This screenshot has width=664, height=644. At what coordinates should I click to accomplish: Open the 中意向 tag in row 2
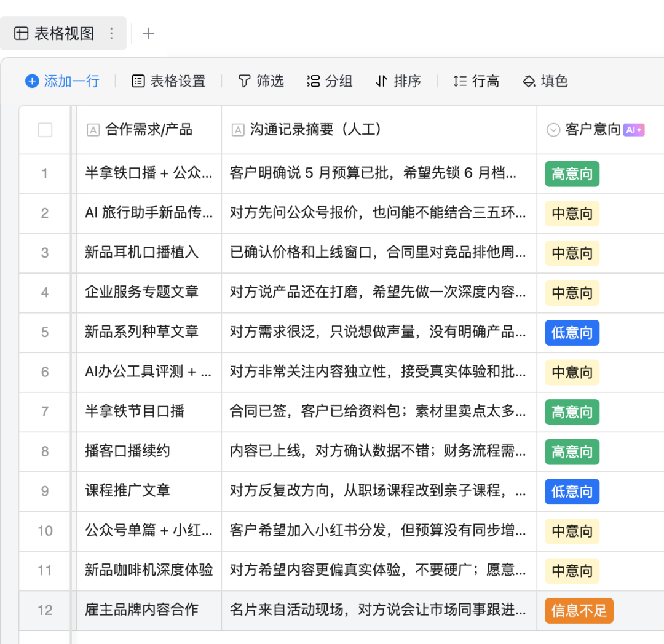tap(572, 213)
